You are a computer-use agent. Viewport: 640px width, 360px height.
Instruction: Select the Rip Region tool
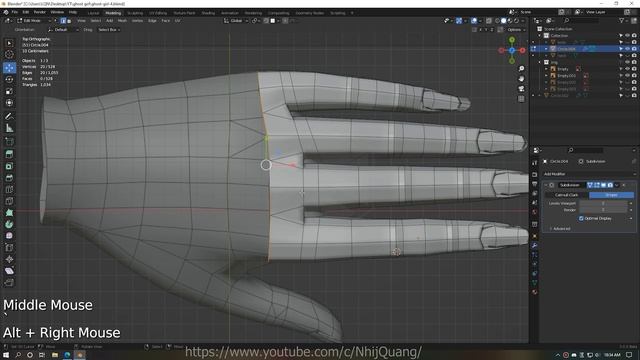click(x=9, y=282)
